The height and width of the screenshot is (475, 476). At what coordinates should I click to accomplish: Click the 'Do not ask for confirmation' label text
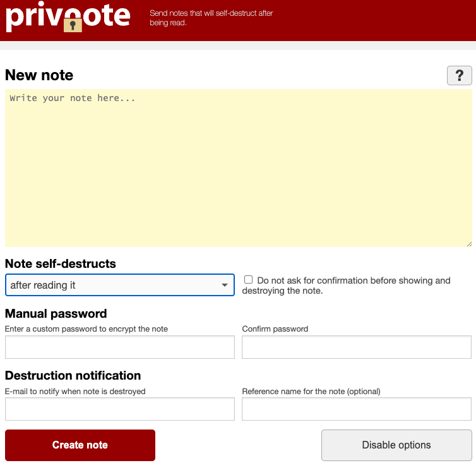click(x=354, y=280)
